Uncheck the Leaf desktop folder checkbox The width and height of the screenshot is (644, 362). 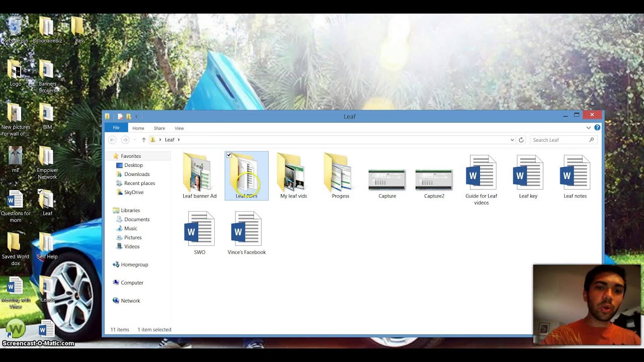[40, 192]
